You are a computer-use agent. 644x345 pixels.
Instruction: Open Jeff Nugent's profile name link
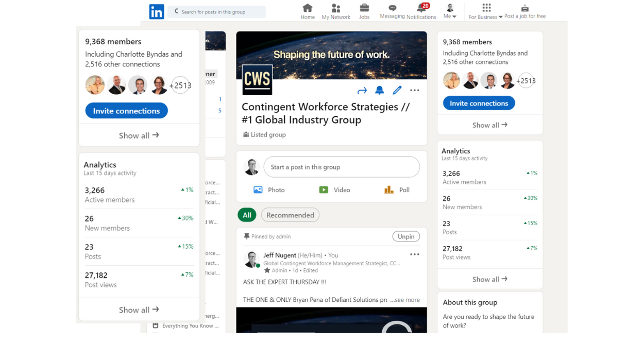pyautogui.click(x=280, y=255)
